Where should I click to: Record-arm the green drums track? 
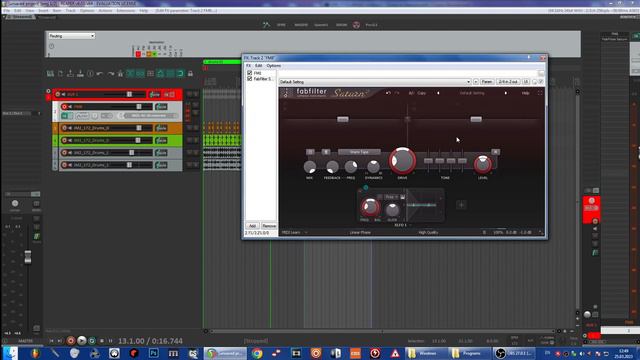[x=64, y=140]
